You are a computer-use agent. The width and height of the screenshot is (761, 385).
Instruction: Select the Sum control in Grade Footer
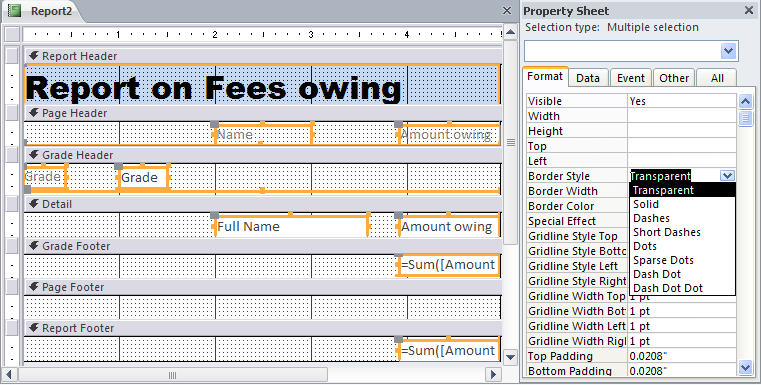(x=449, y=265)
